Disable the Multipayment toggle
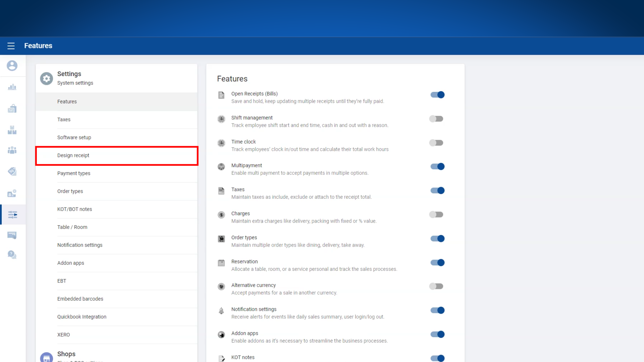 437,167
